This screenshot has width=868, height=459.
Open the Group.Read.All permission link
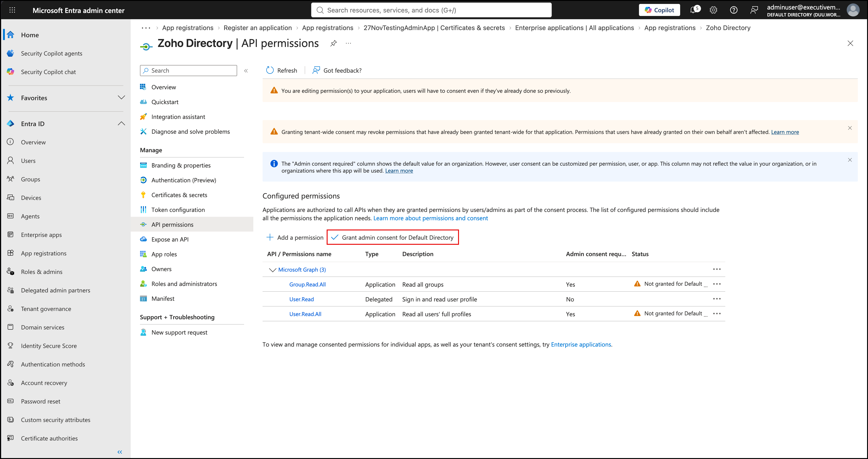[307, 284]
